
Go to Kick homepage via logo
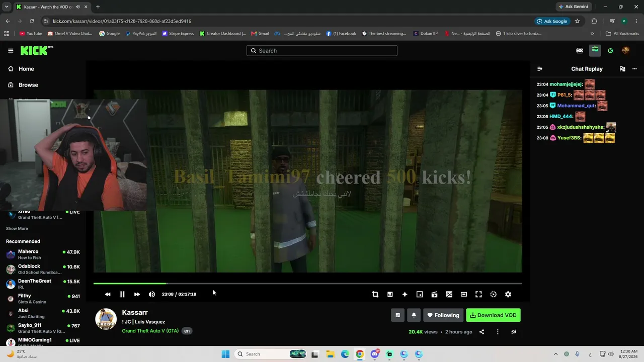click(x=37, y=50)
